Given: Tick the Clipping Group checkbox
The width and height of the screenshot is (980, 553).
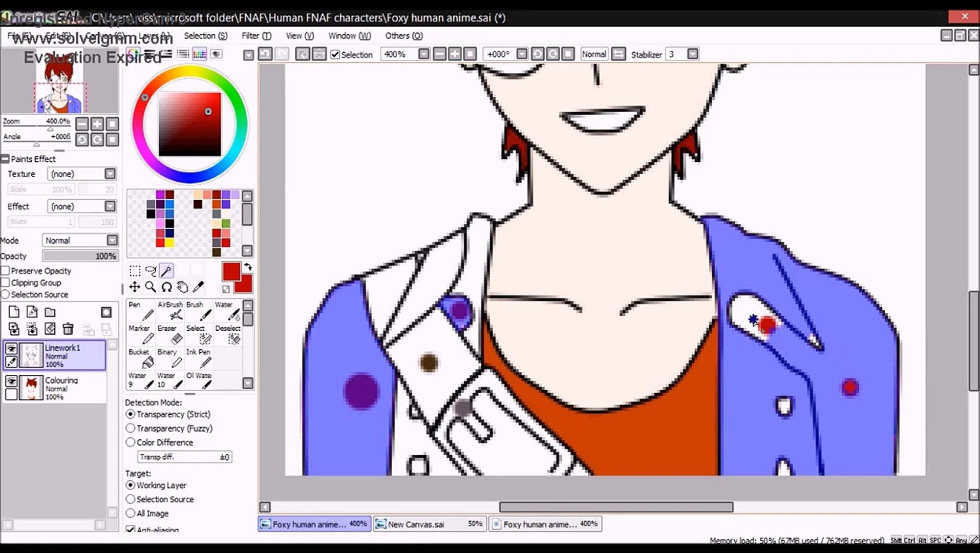Looking at the screenshot, I should pos(6,283).
